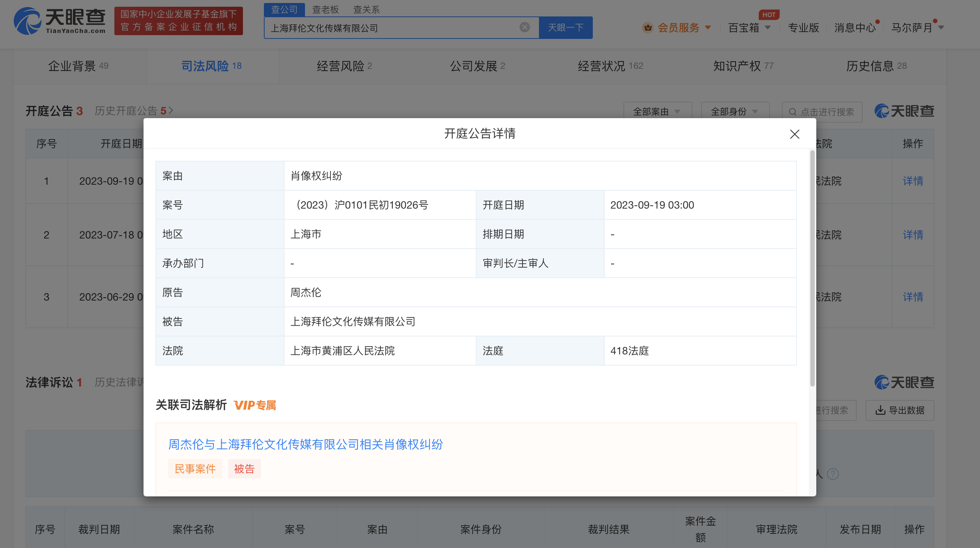The height and width of the screenshot is (548, 980).
Task: Open 详情 for the 2023-07-18 hearing row
Action: pyautogui.click(x=913, y=235)
